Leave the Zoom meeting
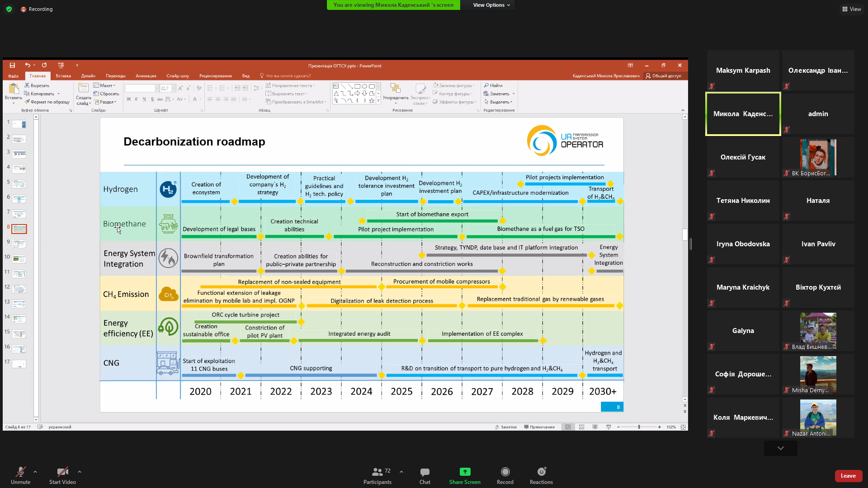The width and height of the screenshot is (868, 488). 848,476
